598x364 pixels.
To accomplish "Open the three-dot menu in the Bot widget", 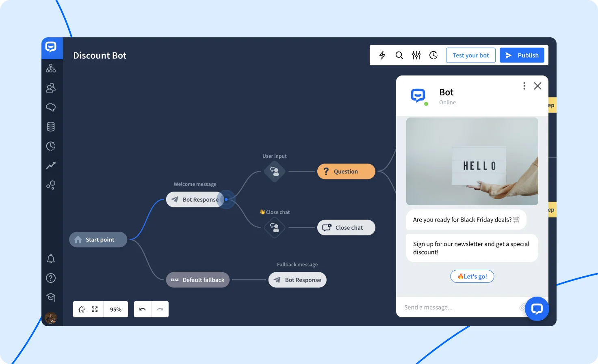I will 524,86.
